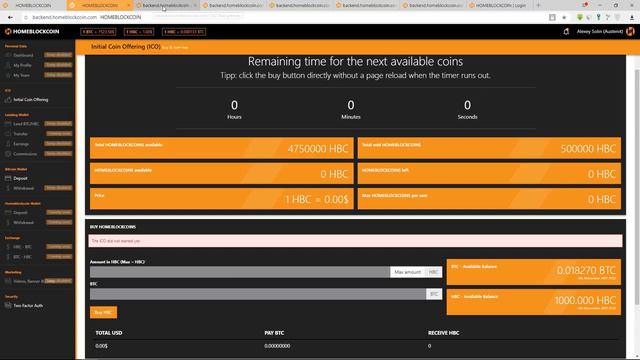Screen dimensions: 640x360
Task: Open Deposit under Homeblockcoin Wallet
Action: [20, 213]
